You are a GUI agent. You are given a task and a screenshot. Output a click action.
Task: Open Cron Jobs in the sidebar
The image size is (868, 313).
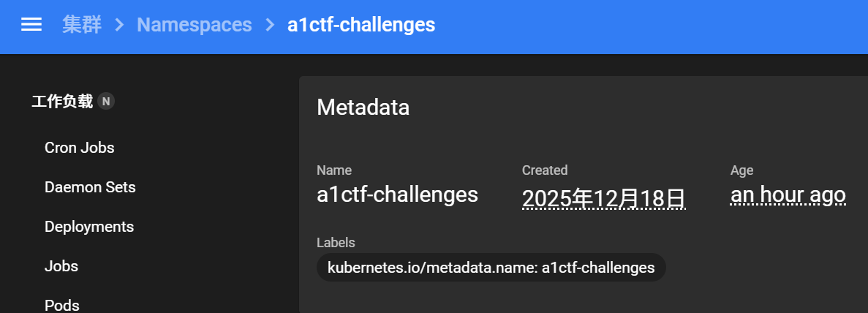[79, 148]
